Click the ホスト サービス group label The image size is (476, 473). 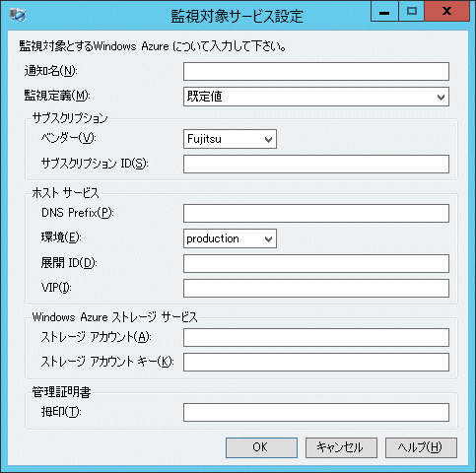65,193
